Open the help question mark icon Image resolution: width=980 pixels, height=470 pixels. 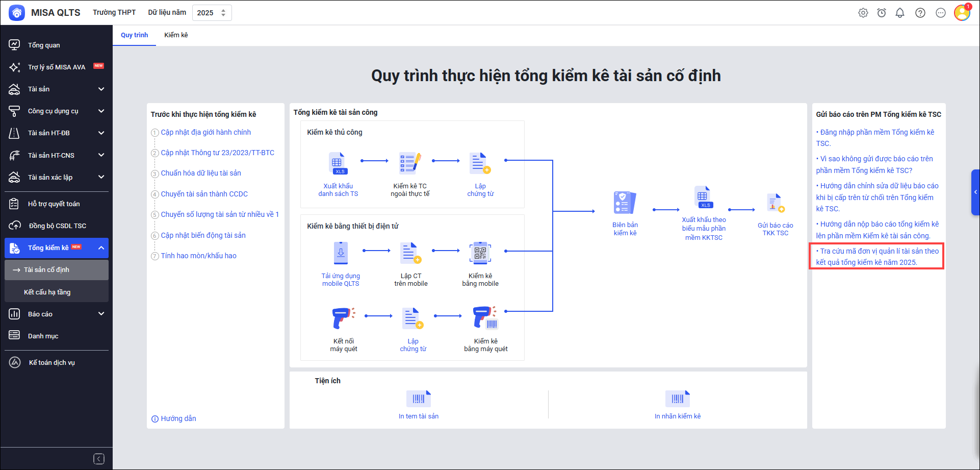[x=920, y=13]
